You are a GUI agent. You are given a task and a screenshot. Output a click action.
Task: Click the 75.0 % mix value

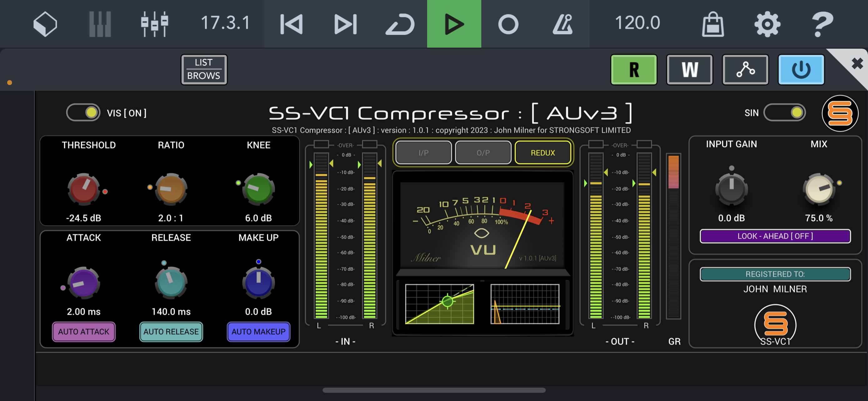pyautogui.click(x=819, y=218)
